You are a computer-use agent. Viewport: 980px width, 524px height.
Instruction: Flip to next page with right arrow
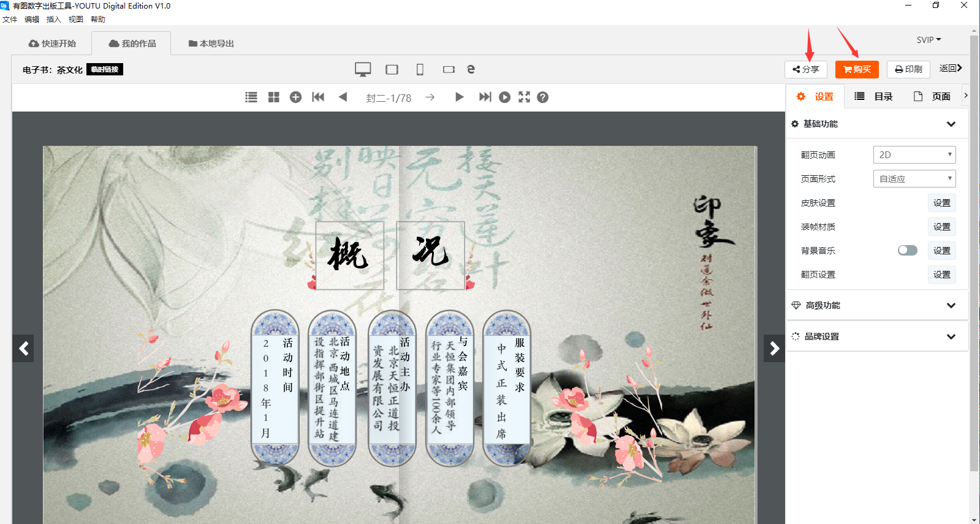click(x=774, y=349)
